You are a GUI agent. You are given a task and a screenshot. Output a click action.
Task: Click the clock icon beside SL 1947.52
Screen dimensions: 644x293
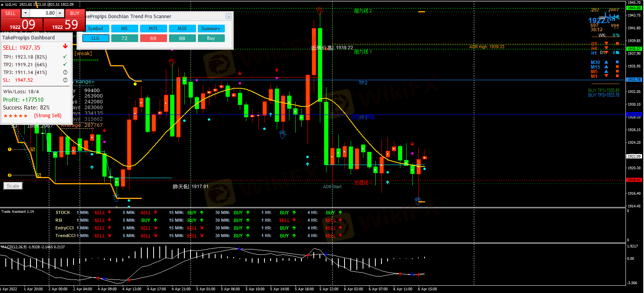[65, 80]
